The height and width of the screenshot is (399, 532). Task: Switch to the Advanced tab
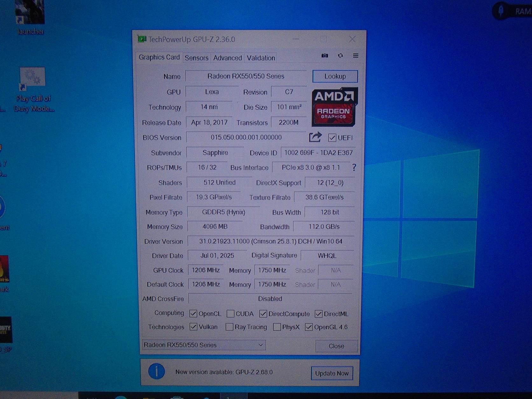[227, 58]
